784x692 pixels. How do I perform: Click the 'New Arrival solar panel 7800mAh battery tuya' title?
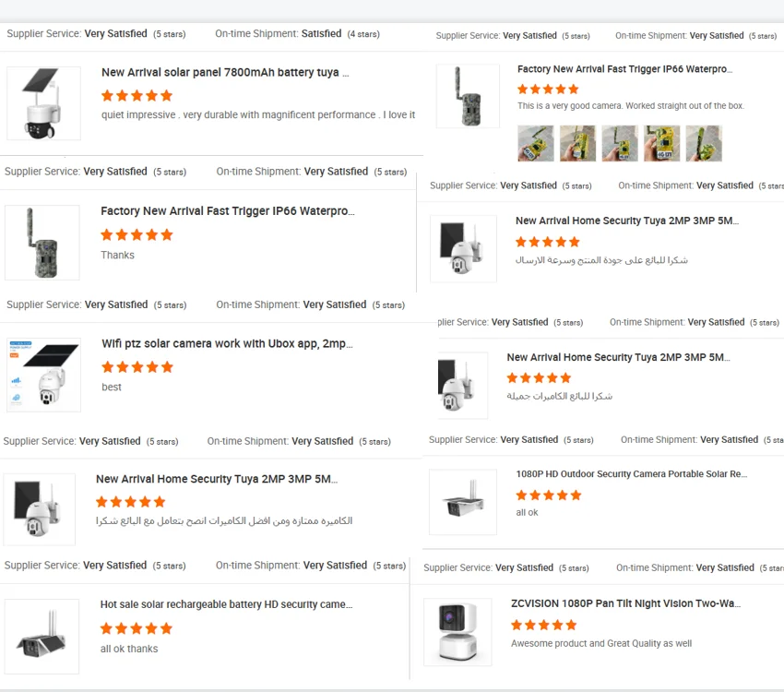pyautogui.click(x=225, y=73)
